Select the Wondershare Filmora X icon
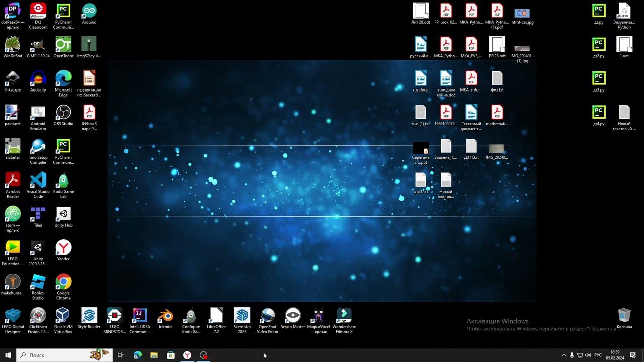The image size is (644, 362). (344, 320)
